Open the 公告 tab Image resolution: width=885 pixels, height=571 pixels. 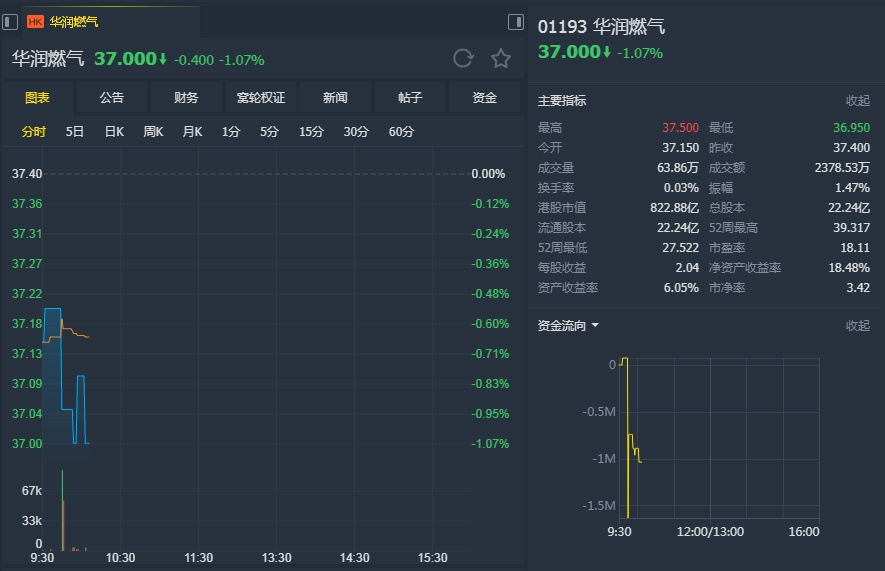click(112, 98)
